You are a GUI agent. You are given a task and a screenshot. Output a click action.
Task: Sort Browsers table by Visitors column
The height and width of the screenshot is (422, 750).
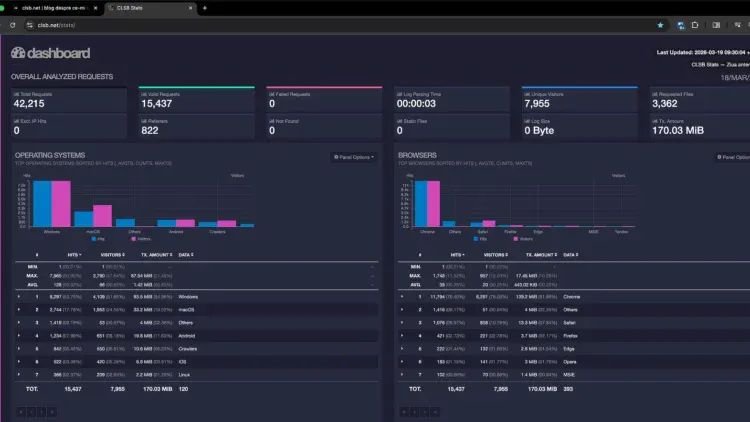click(494, 256)
